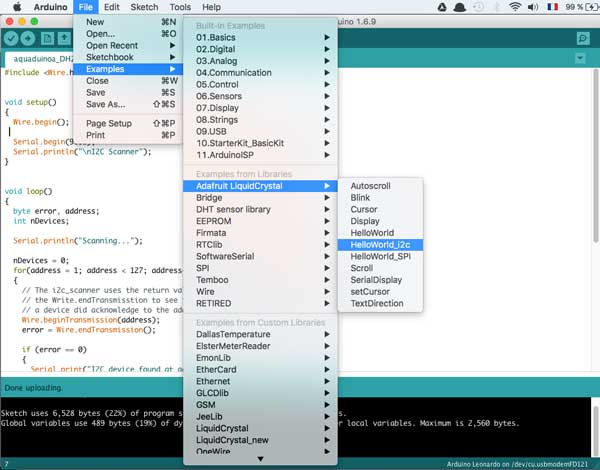Viewport: 600px width, 470px height.
Task: Click the notification bell menu bar icon
Action: (x=460, y=7)
